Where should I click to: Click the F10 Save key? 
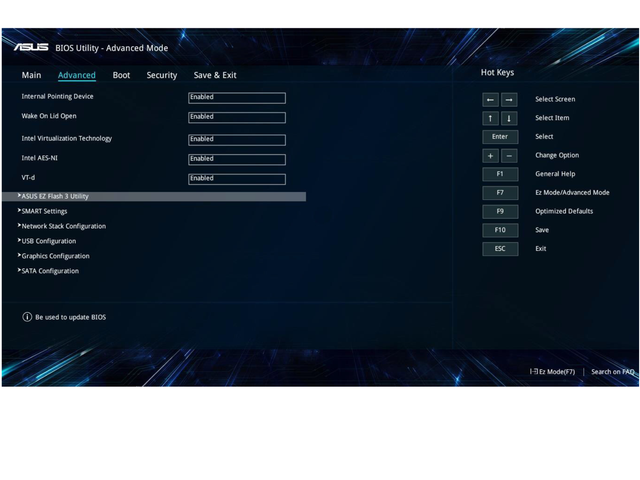pyautogui.click(x=500, y=230)
